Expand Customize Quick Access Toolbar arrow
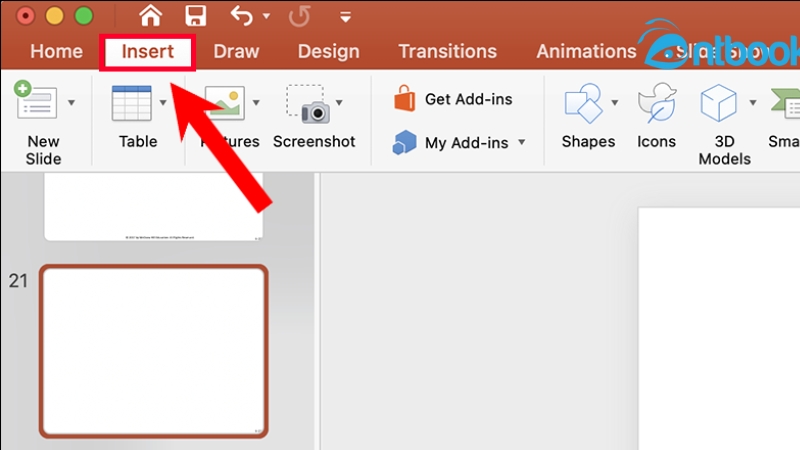800x450 pixels. [345, 17]
